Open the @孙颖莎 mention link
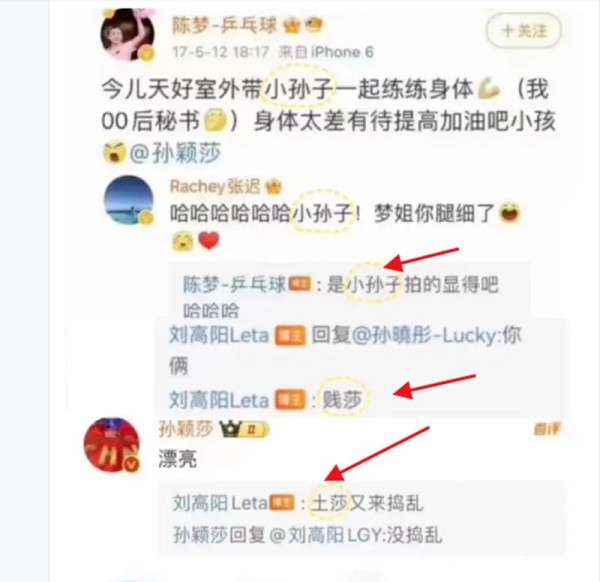Screen dimensions: 600x582 175,153
